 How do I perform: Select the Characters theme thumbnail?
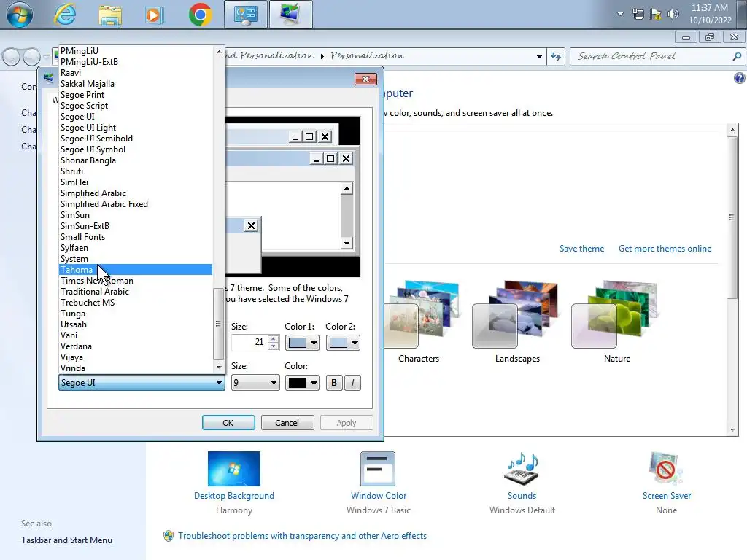[x=422, y=314]
